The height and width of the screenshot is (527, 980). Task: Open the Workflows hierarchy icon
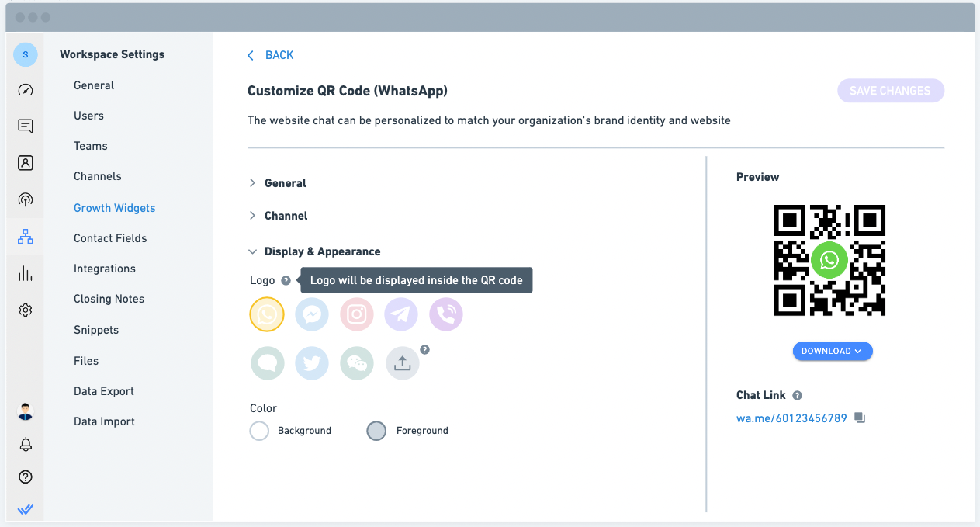[26, 237]
